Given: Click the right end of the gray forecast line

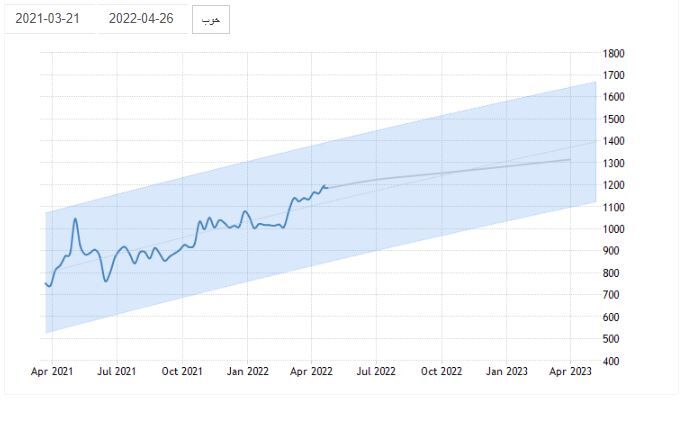Looking at the screenshot, I should tap(570, 159).
